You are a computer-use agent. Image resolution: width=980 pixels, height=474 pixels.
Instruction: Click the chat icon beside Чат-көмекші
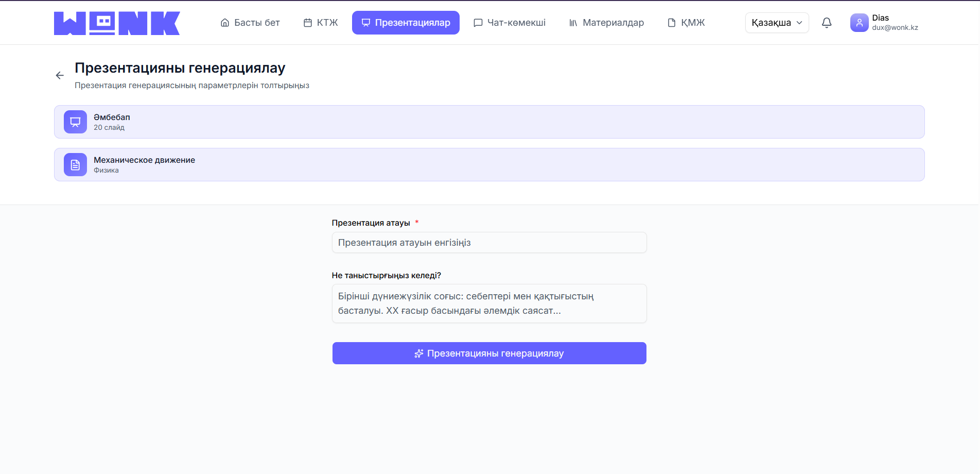tap(478, 22)
